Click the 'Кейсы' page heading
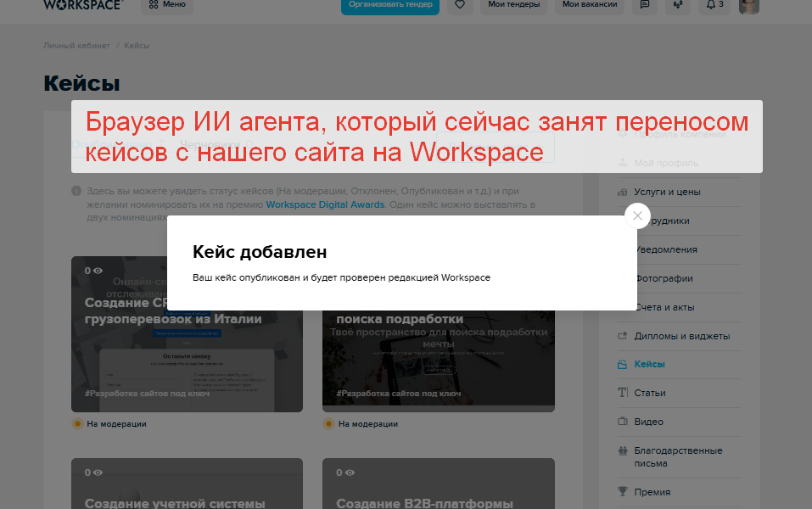Viewport: 812px width, 509px height. [81, 83]
